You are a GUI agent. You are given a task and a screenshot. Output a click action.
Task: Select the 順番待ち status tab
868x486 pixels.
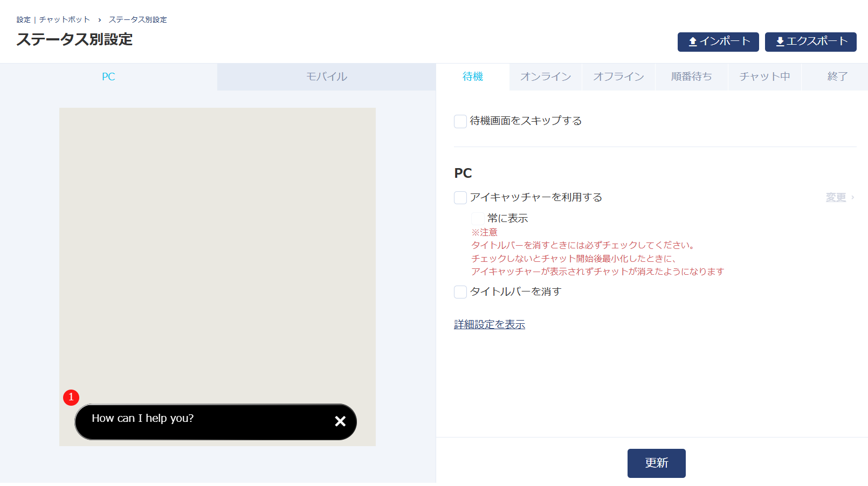(692, 77)
